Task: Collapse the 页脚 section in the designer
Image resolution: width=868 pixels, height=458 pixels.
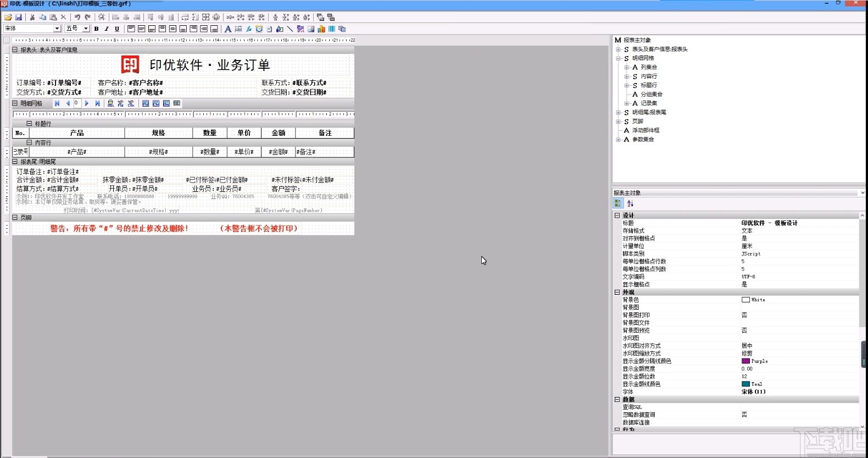Action: (15, 217)
